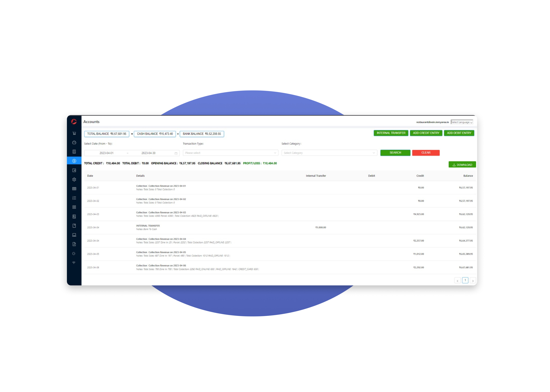Select page 1 in pagination
This screenshot has width=550, height=392.
click(465, 280)
